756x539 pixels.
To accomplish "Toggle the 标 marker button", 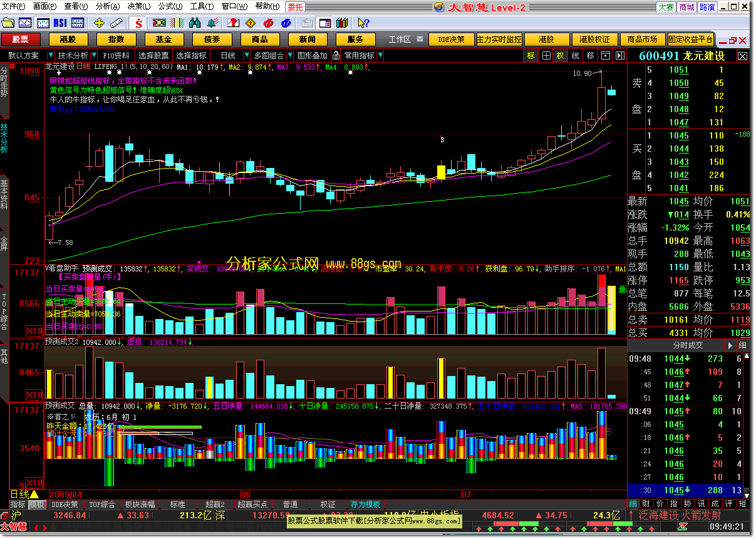I will tap(531, 55).
